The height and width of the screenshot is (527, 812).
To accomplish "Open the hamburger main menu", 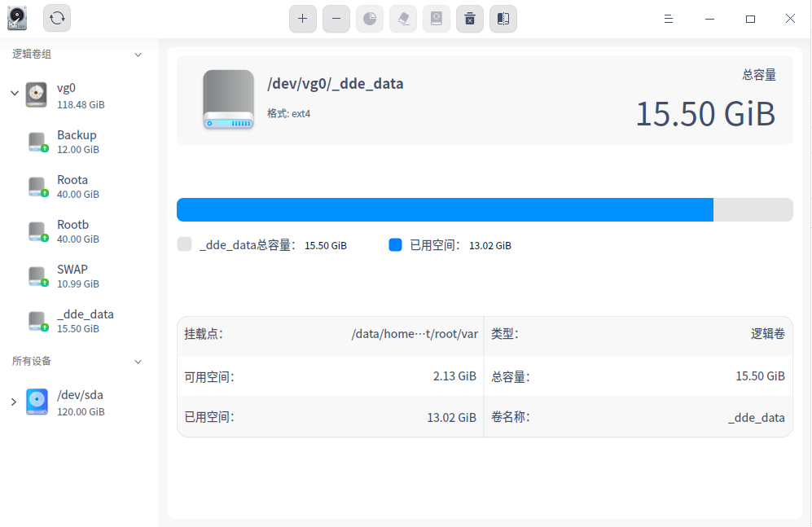I will (x=669, y=20).
